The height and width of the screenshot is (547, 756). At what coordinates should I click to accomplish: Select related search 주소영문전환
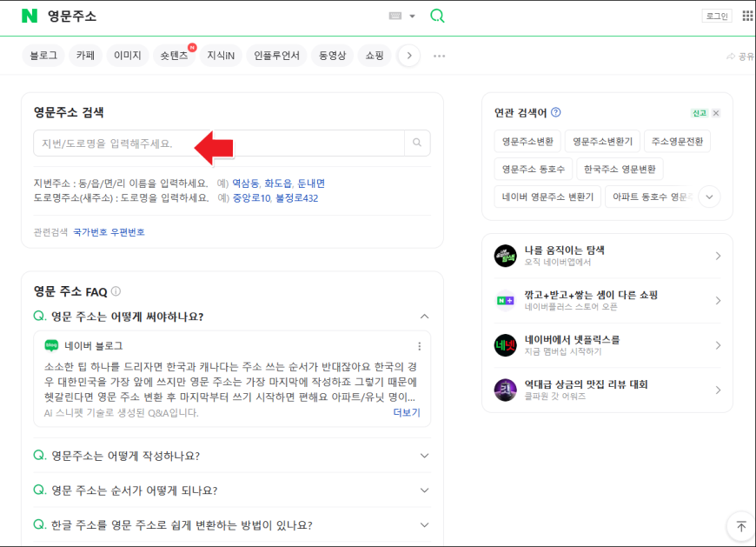pos(678,142)
